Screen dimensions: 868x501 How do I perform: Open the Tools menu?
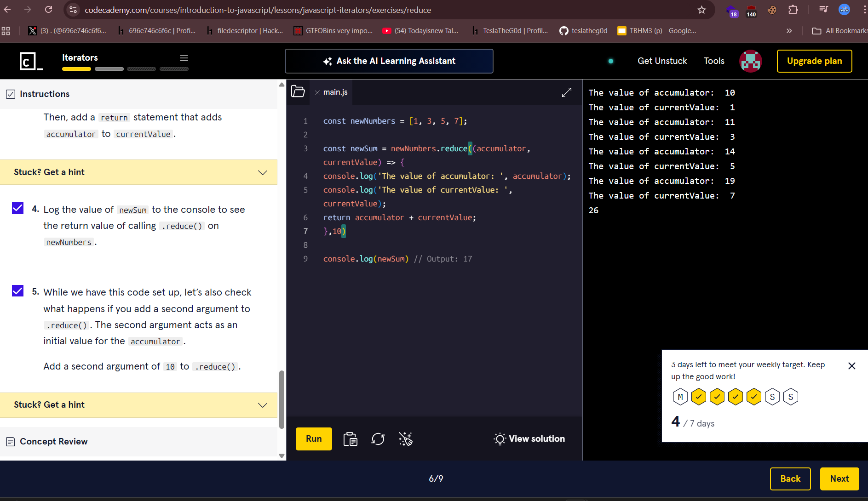click(714, 61)
